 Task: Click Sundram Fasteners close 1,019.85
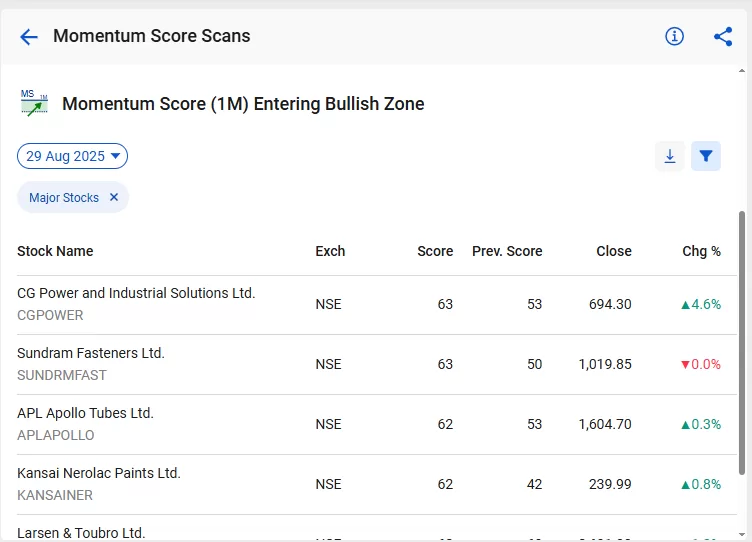click(605, 364)
